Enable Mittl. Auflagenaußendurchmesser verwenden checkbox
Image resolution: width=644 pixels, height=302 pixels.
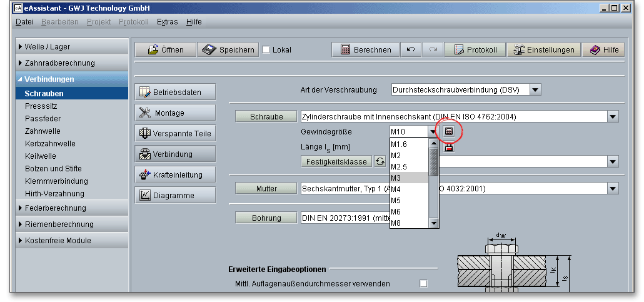pyautogui.click(x=423, y=284)
